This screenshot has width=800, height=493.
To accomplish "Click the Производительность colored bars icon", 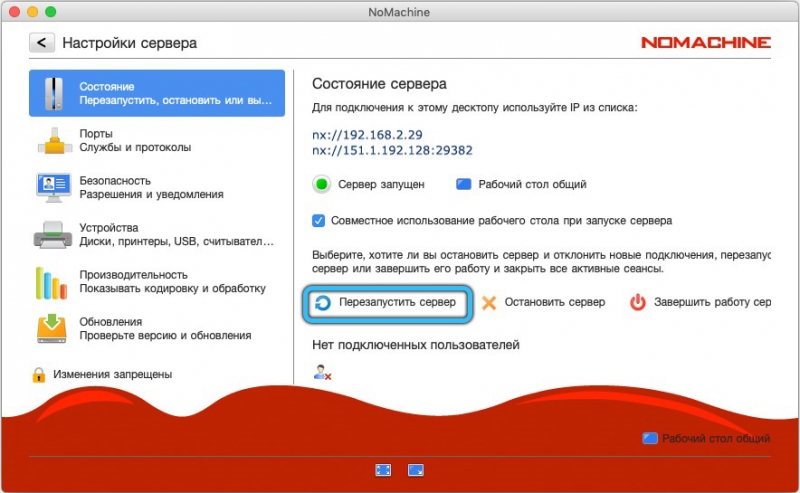I will [51, 283].
